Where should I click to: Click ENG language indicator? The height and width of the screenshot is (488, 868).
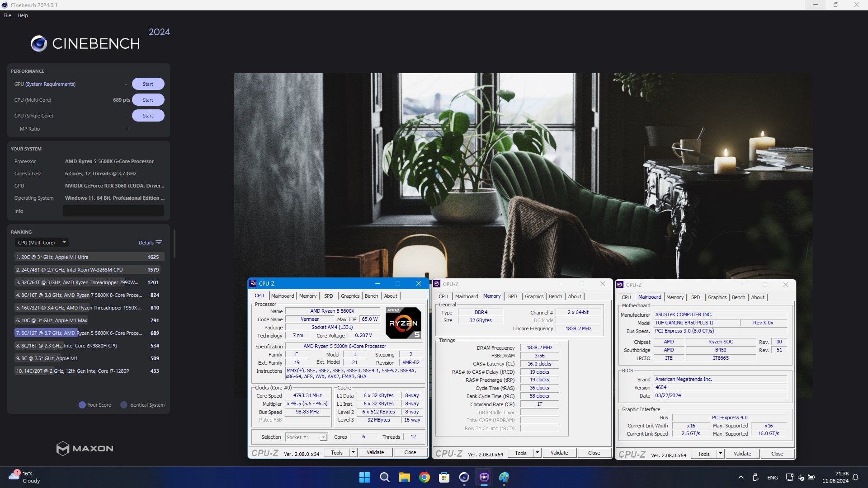click(x=772, y=478)
